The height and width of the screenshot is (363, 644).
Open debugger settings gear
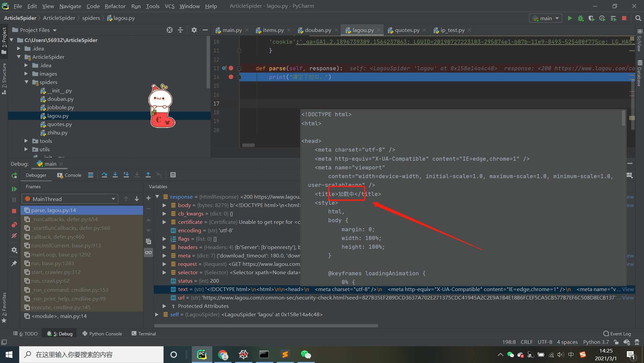coord(14,250)
